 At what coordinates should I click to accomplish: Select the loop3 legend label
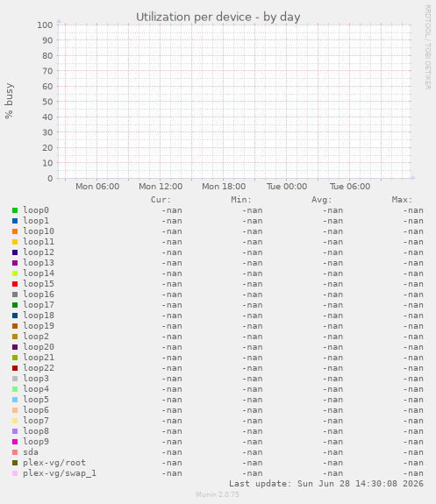click(x=36, y=379)
